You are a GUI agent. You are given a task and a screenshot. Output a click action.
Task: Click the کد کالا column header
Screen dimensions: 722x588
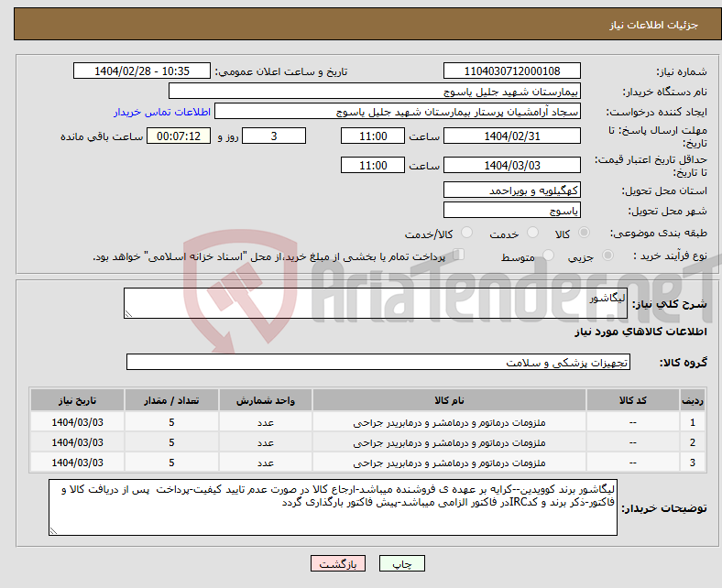pos(633,400)
